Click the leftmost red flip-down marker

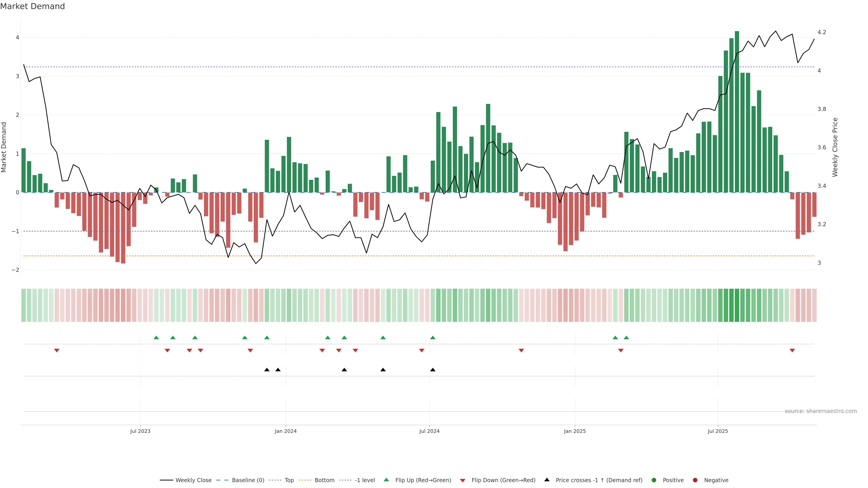57,351
